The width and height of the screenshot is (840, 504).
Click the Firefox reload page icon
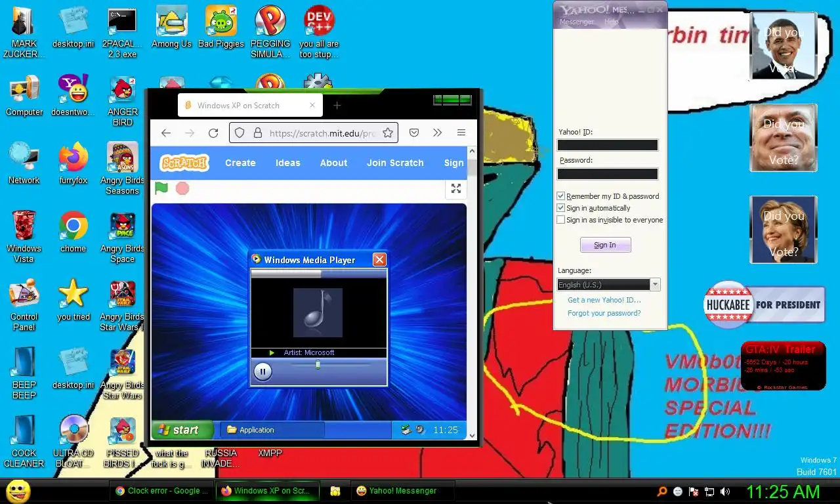[x=213, y=133]
